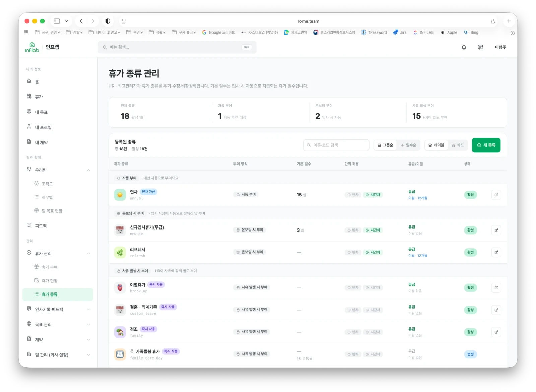This screenshot has width=536, height=392.
Task: Open the privacy shield icon
Action: 108,21
